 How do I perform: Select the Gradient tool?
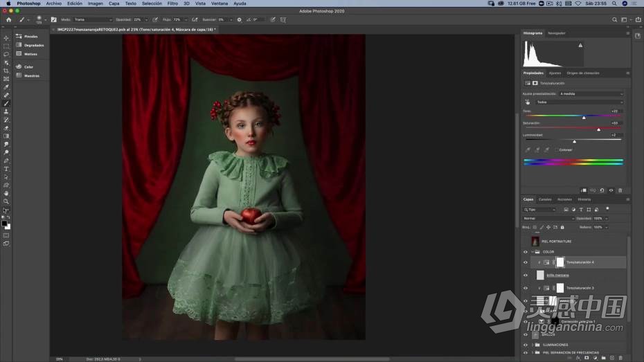click(x=6, y=136)
